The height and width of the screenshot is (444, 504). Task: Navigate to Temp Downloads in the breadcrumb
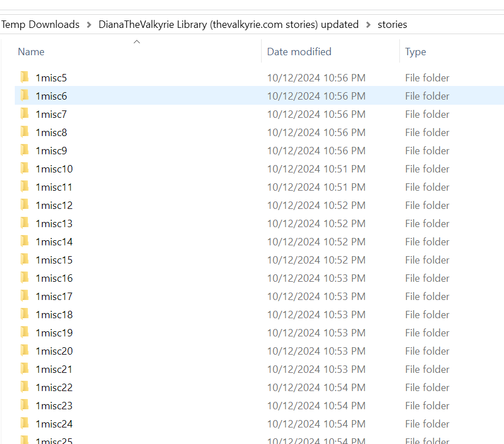40,24
